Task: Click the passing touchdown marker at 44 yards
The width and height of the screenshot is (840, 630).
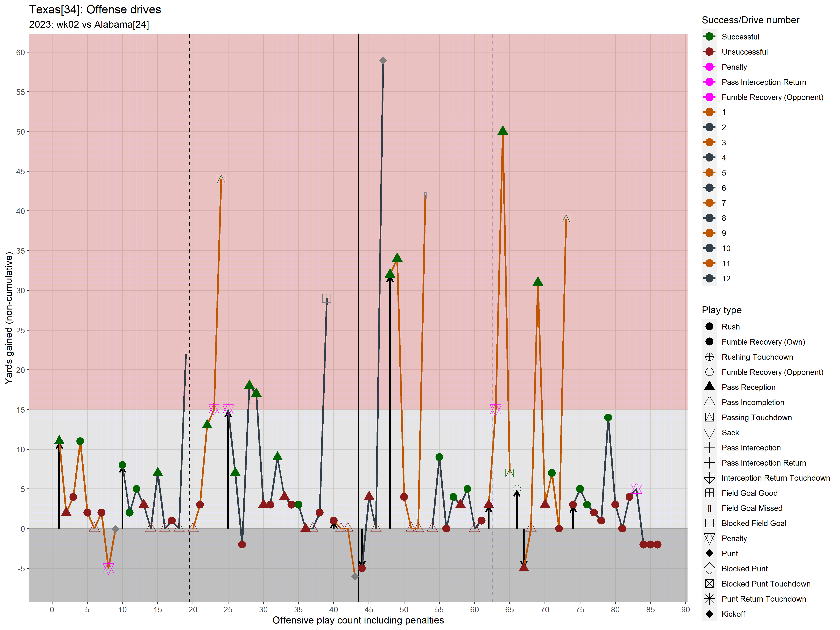Action: point(221,179)
